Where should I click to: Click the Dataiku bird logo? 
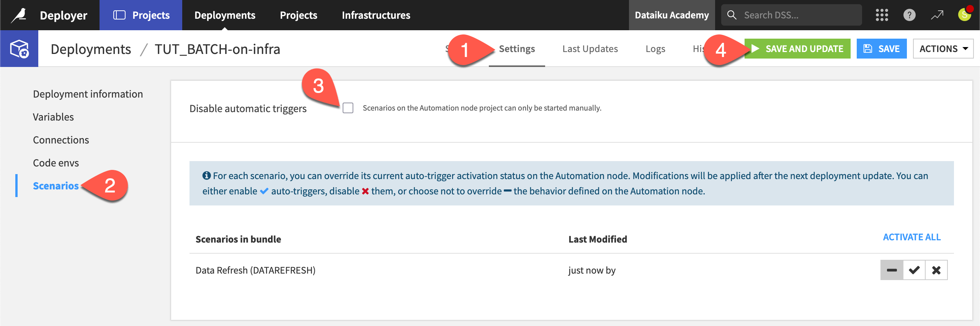(19, 15)
